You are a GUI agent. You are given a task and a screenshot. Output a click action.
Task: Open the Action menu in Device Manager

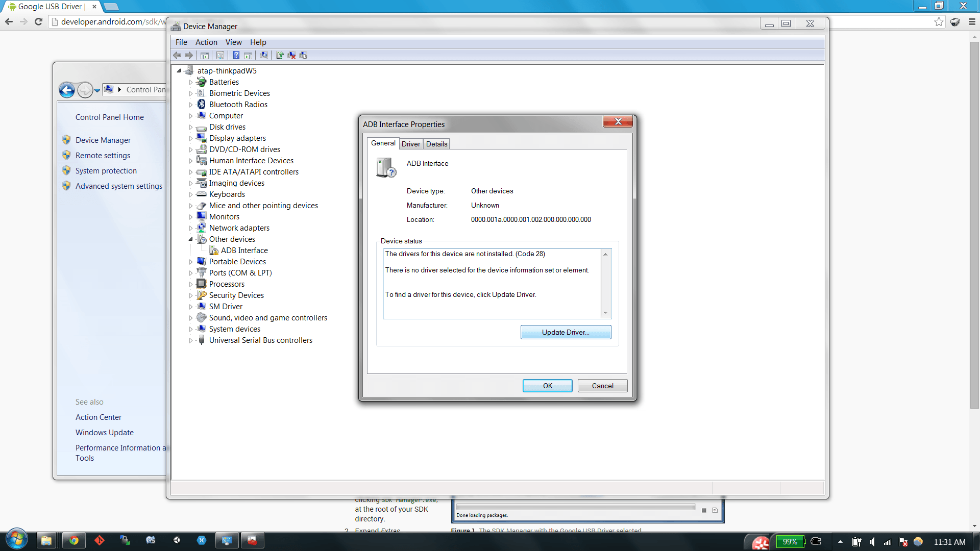tap(206, 42)
